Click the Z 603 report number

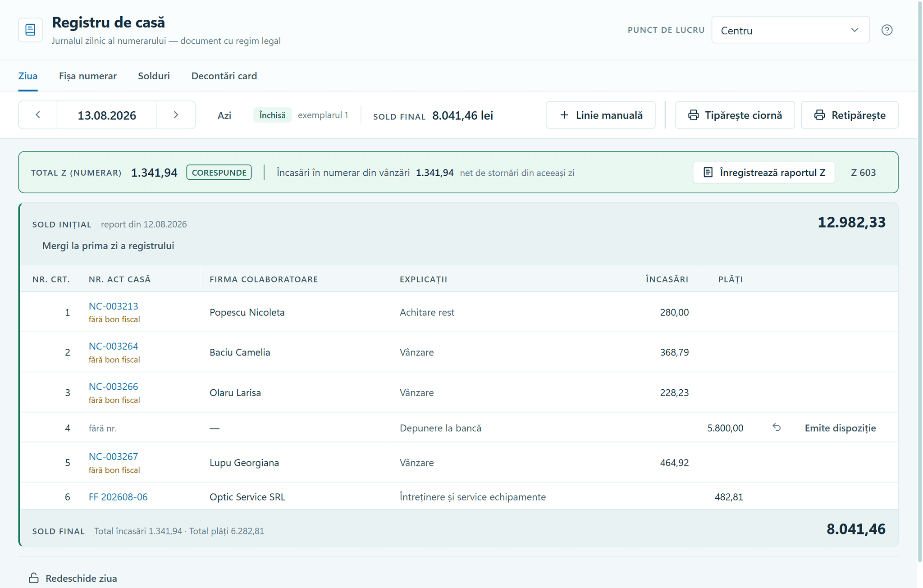863,173
